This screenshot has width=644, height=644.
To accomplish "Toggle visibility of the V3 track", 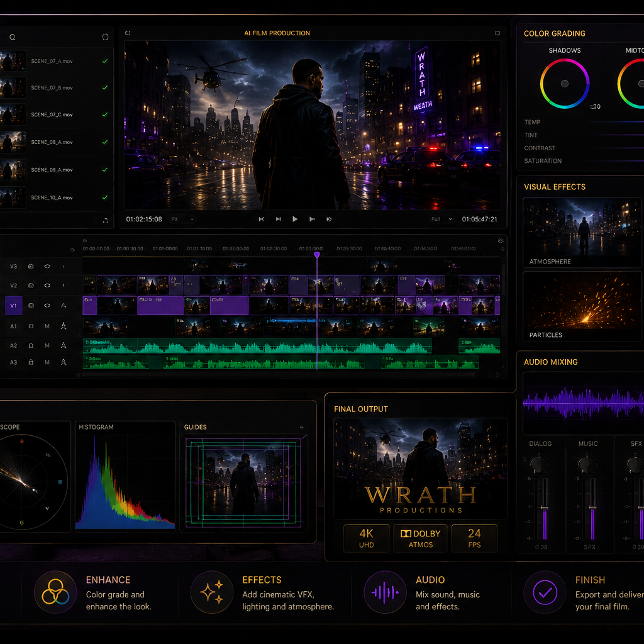I will 47,266.
